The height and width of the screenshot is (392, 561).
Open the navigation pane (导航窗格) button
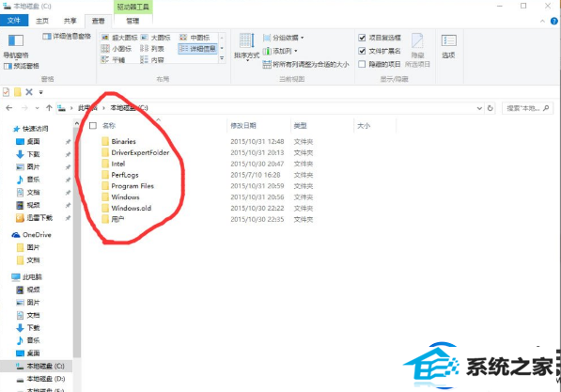pyautogui.click(x=16, y=46)
